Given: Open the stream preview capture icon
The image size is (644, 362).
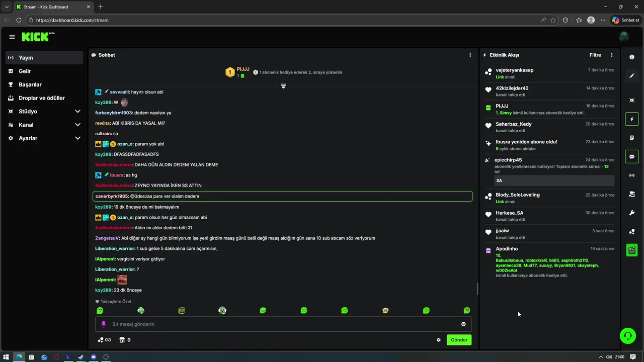Looking at the screenshot, I should point(632,100).
